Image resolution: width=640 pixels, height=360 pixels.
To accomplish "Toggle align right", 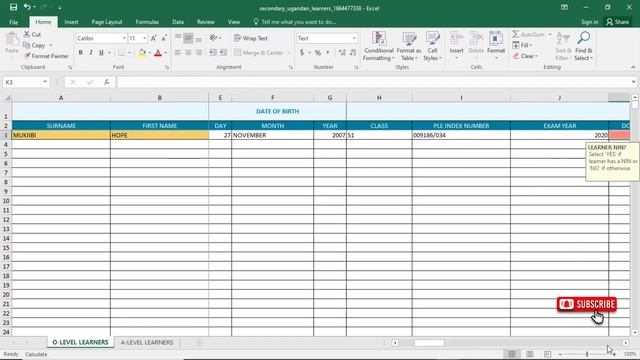I will [198, 53].
